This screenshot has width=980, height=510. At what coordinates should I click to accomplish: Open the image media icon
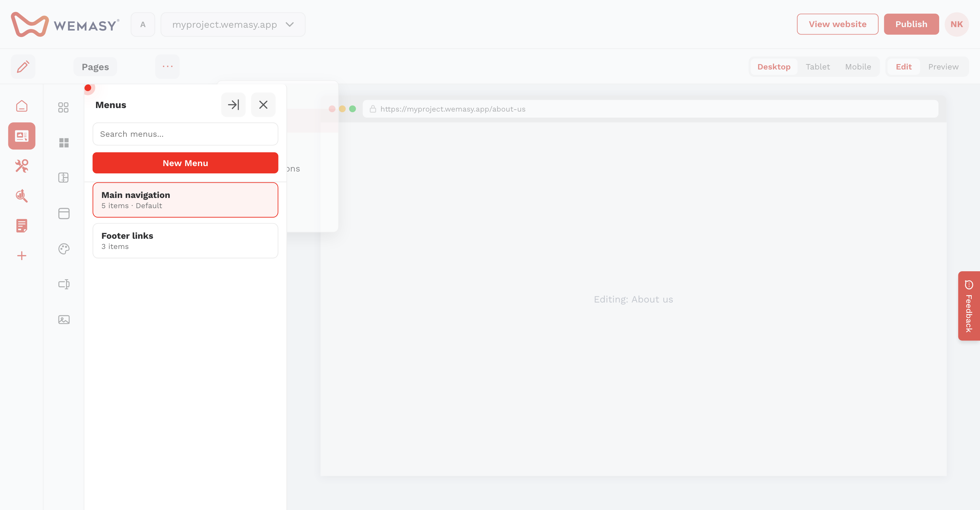pos(63,320)
